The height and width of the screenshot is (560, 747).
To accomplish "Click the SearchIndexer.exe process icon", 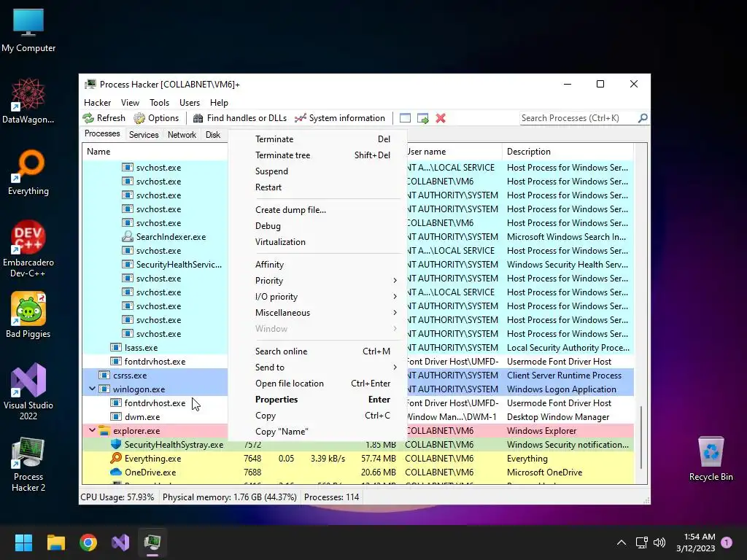I will pos(127,237).
